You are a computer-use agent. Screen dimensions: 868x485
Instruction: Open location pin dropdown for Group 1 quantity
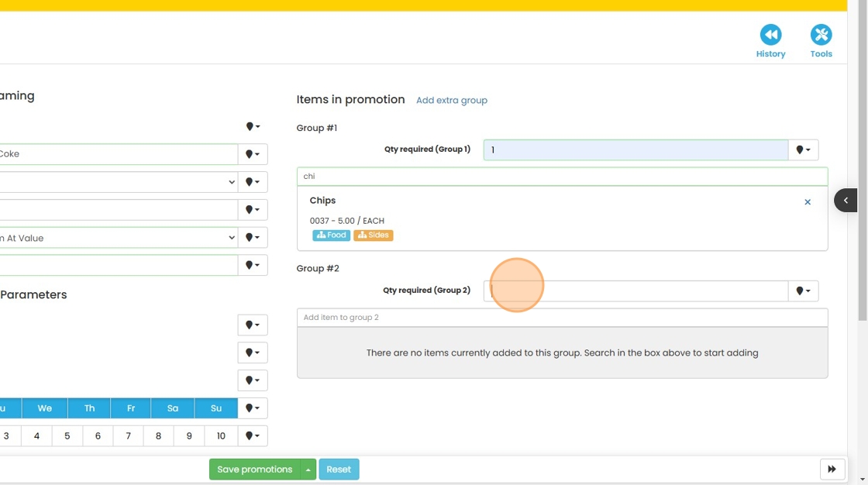[803, 150]
